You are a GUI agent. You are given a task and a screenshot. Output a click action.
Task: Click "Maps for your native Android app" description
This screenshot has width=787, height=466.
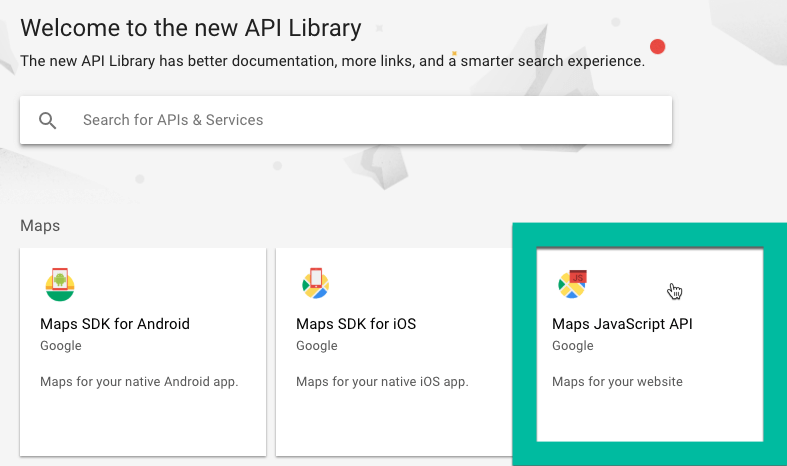point(139,382)
